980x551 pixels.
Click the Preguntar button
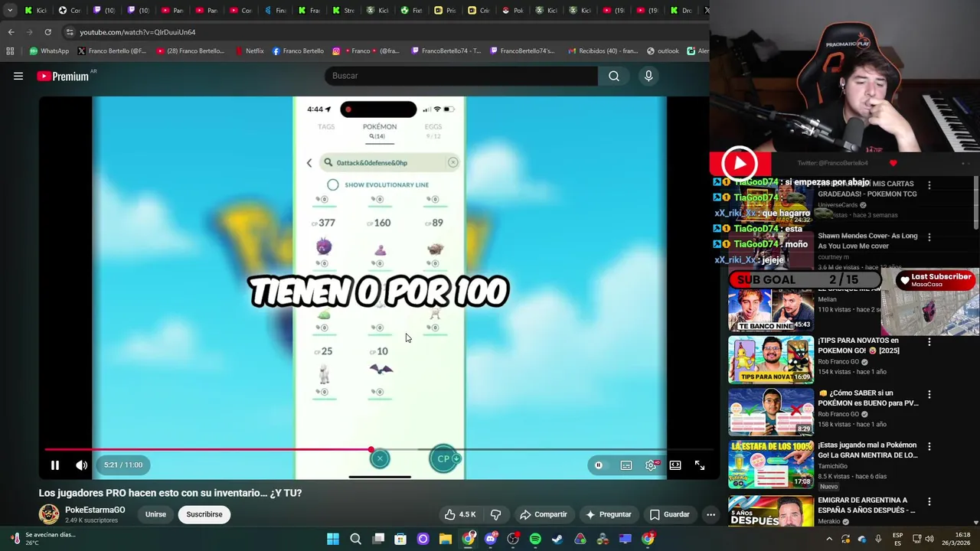click(608, 514)
